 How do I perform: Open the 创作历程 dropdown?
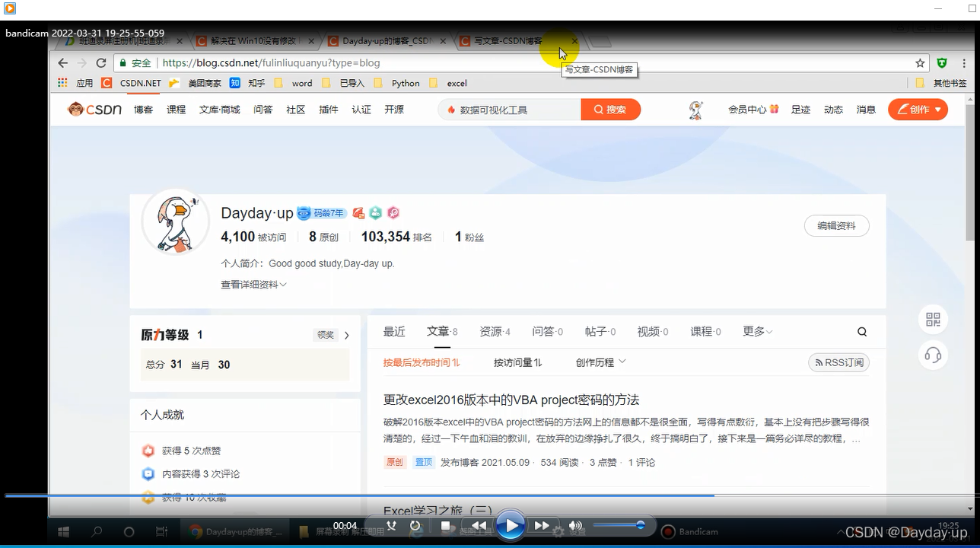tap(600, 362)
